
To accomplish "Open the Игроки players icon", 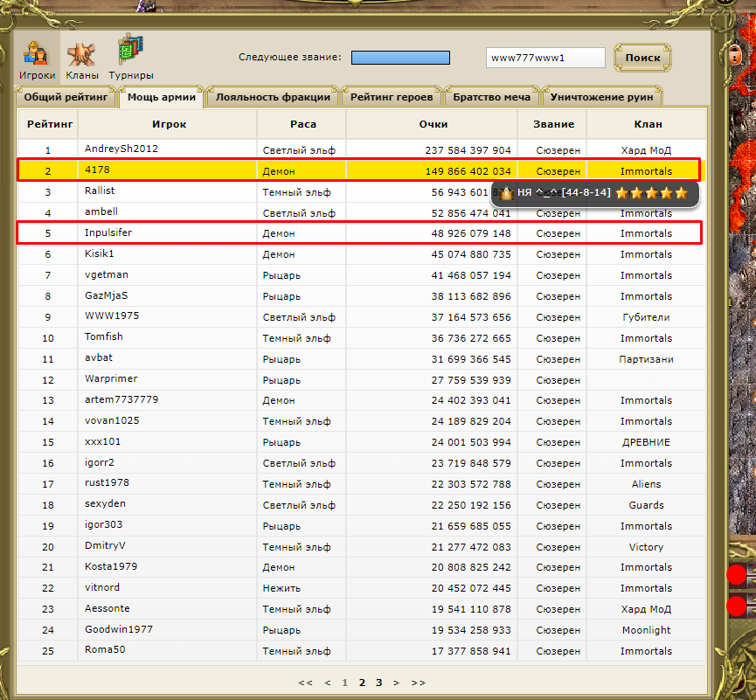I will click(37, 54).
